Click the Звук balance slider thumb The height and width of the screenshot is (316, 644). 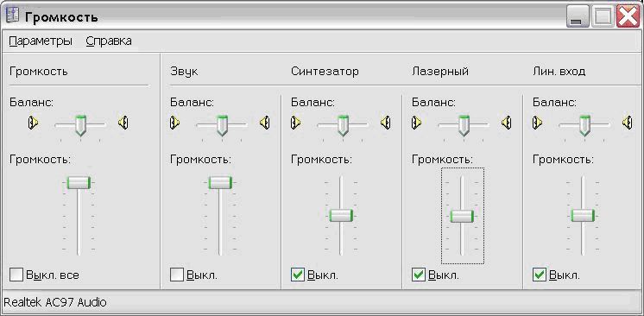click(x=222, y=125)
